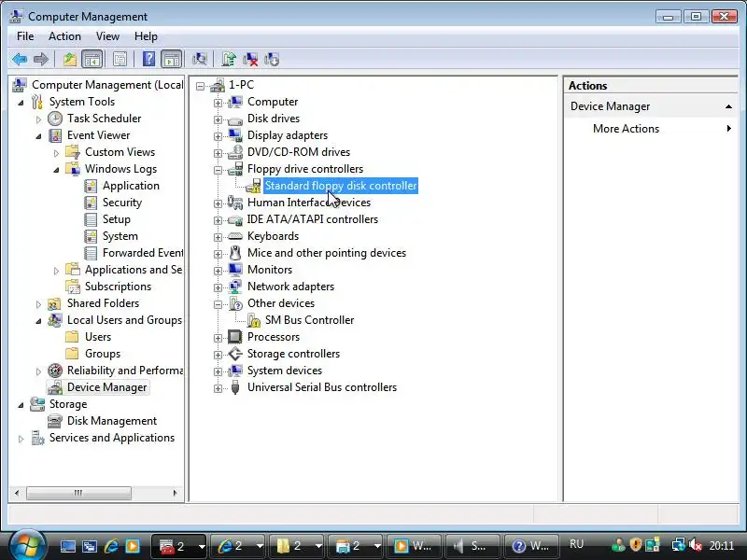Expand the Disk drives category

click(x=218, y=119)
